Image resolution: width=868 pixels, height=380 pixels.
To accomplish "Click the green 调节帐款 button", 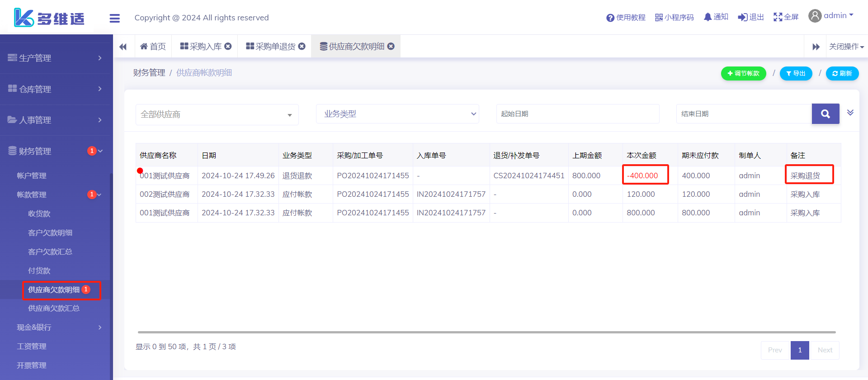I will [x=743, y=73].
